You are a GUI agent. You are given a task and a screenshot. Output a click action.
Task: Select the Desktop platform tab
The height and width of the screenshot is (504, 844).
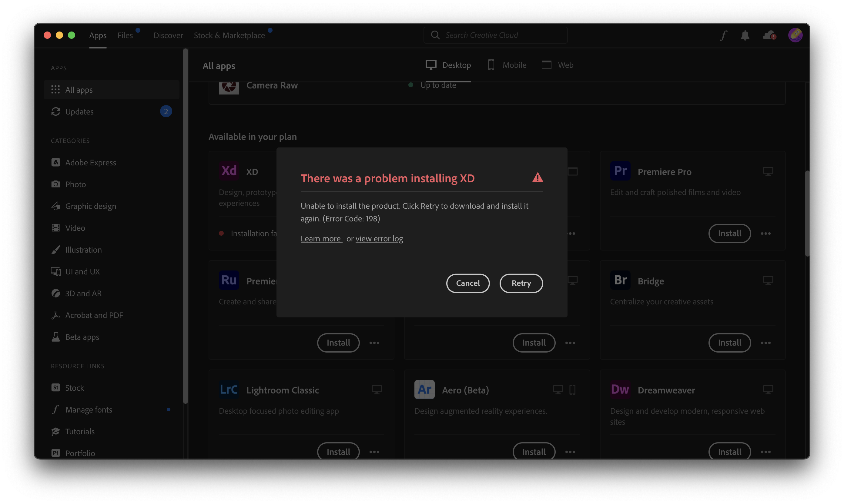[448, 65]
